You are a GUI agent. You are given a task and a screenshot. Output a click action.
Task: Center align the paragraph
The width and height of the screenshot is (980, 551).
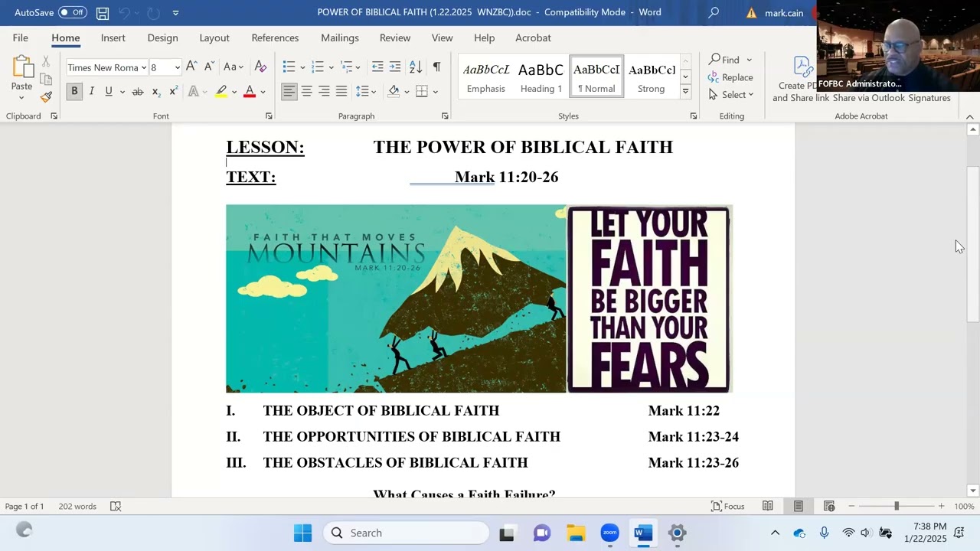306,92
